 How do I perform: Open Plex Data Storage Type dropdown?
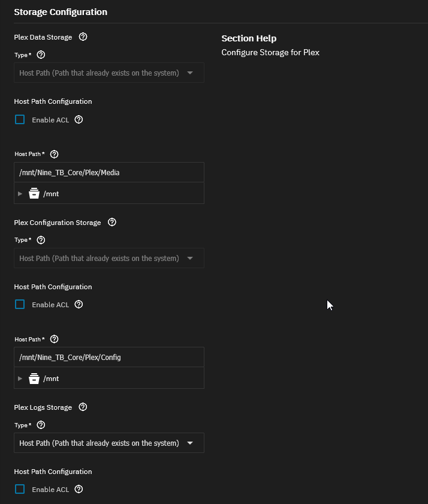109,73
